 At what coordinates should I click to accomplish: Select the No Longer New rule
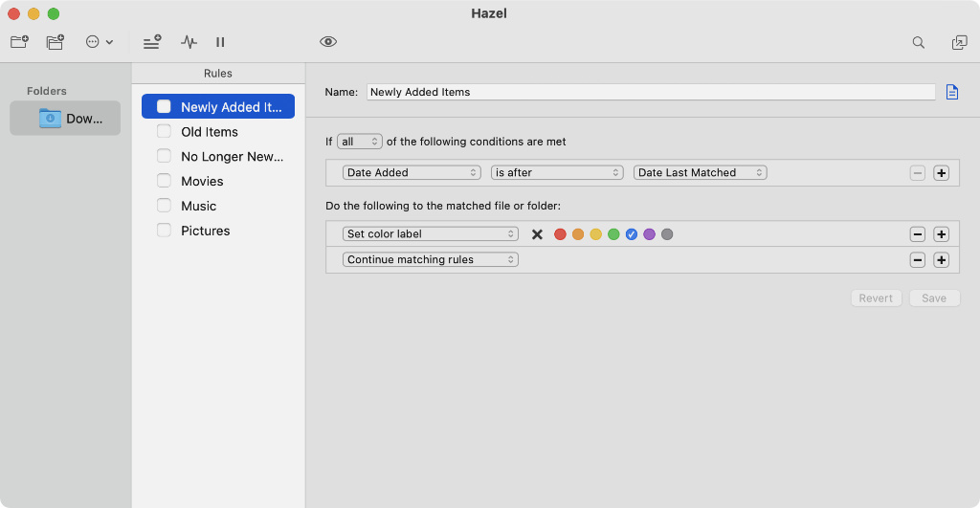click(232, 157)
